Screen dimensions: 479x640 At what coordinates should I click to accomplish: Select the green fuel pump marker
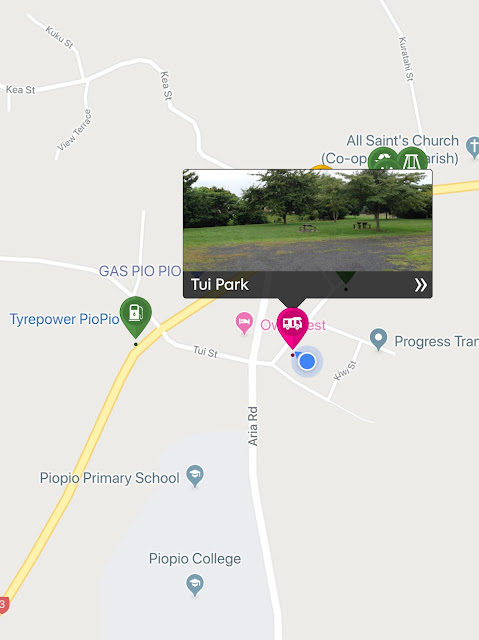pyautogui.click(x=135, y=316)
